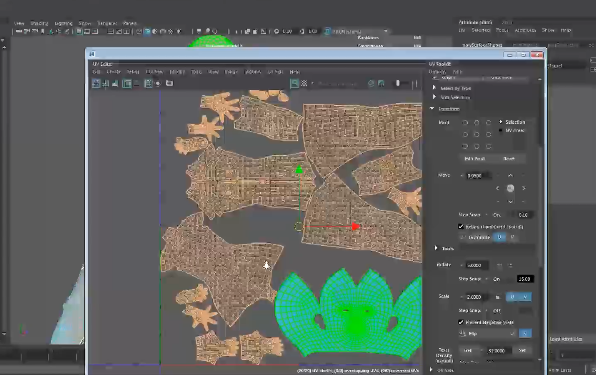
Task: Click the Move left arrow in UV Toolkit
Action: pos(497,188)
